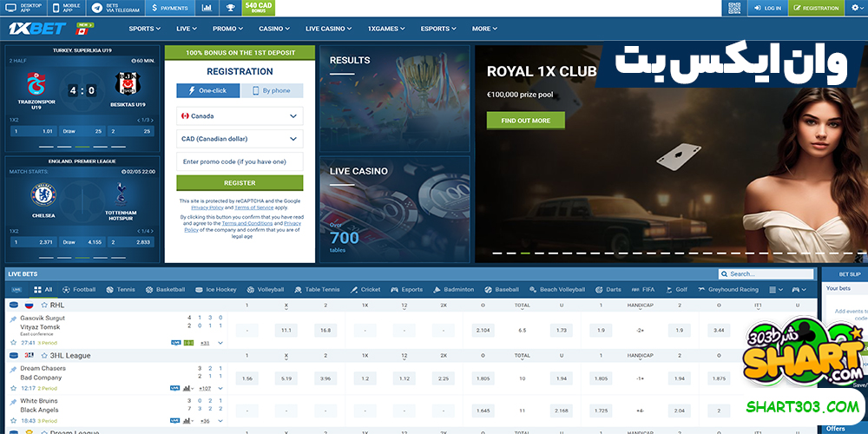Image resolution: width=868 pixels, height=434 pixels.
Task: Click the trophy icon in top bar
Action: point(230,8)
